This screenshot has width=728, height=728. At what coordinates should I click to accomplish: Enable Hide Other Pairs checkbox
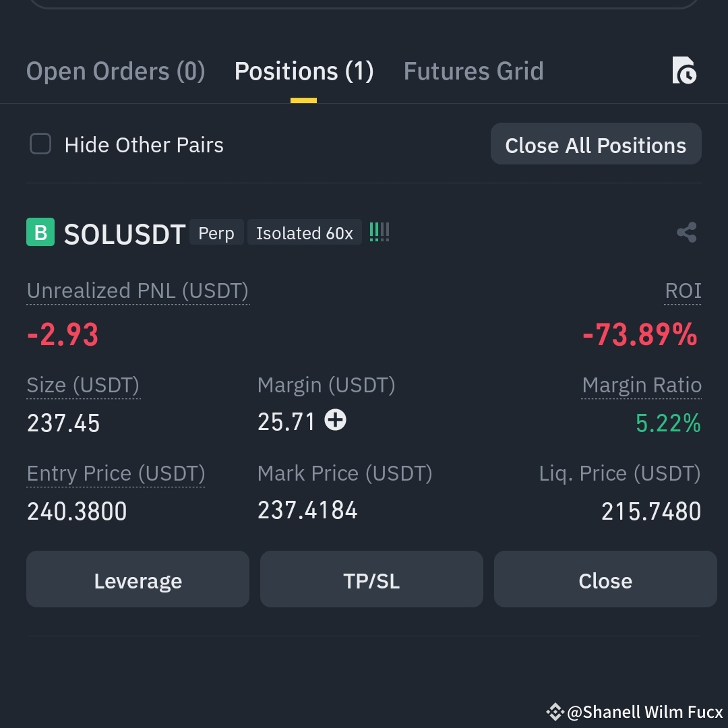coord(40,144)
